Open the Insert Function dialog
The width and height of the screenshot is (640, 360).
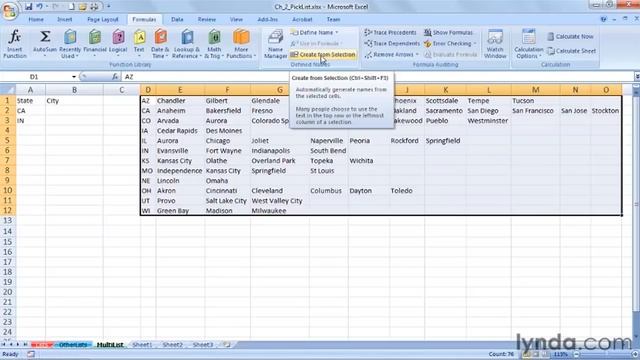tap(15, 44)
